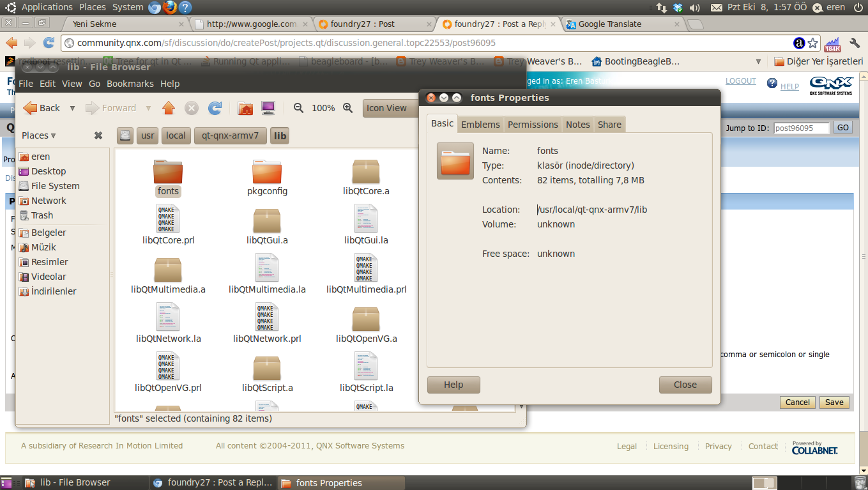Open the Back history dropdown arrow

72,108
